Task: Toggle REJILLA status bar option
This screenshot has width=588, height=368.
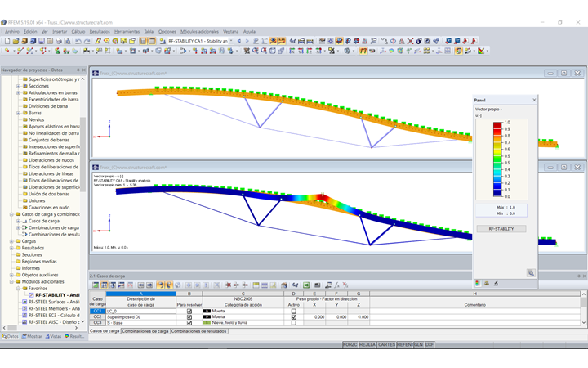Action: [x=367, y=345]
